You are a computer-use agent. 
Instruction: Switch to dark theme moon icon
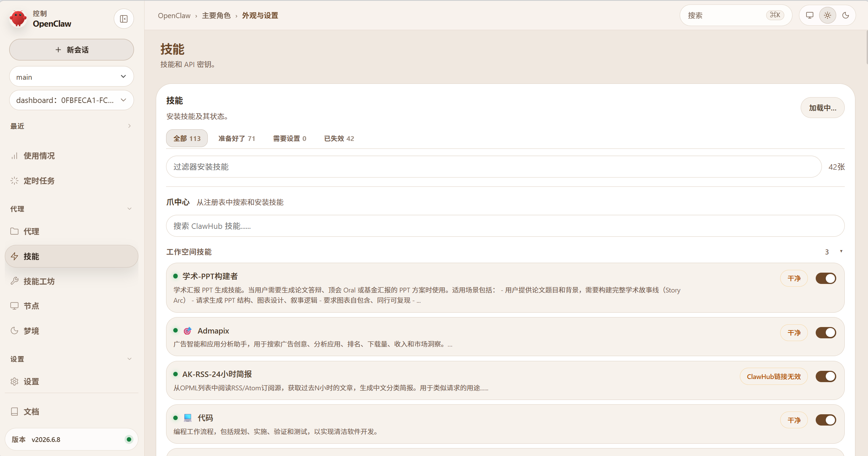click(846, 15)
